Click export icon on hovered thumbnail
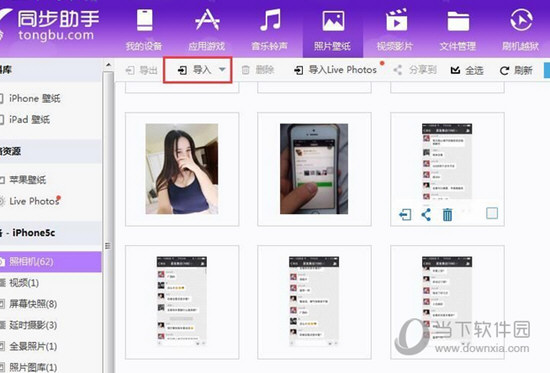550x373 pixels. click(405, 214)
